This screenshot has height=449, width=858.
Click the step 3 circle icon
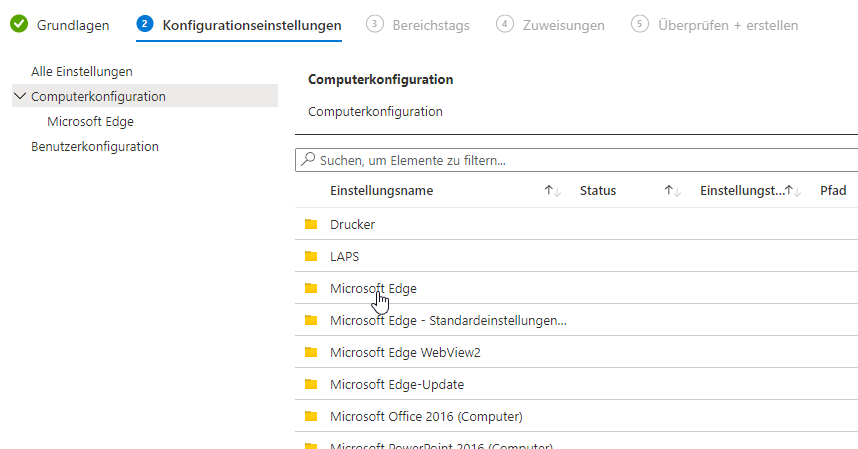coord(375,24)
